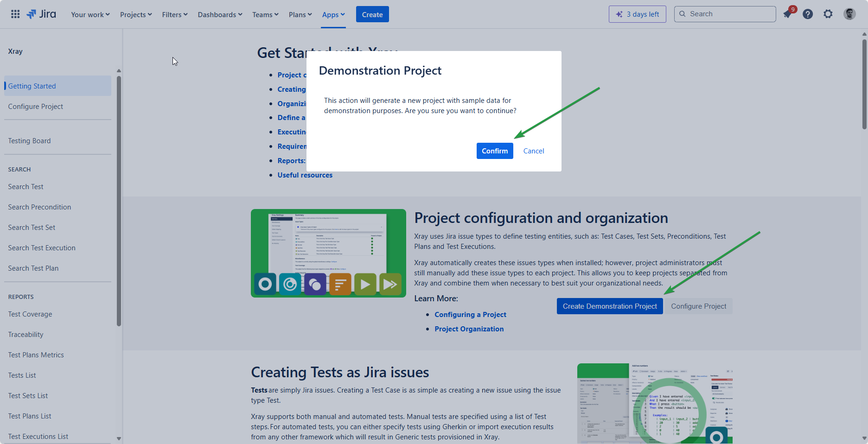Image resolution: width=868 pixels, height=444 pixels.
Task: Open Test Plans List report
Action: 57,416
